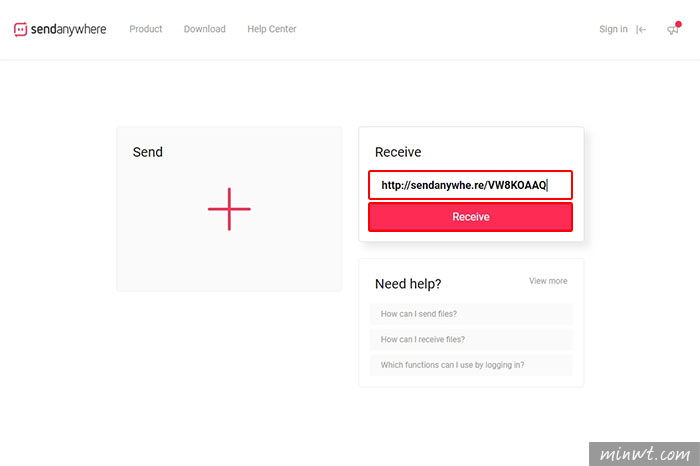700x466 pixels.
Task: Click the minwt.com watermark
Action: coord(644,454)
